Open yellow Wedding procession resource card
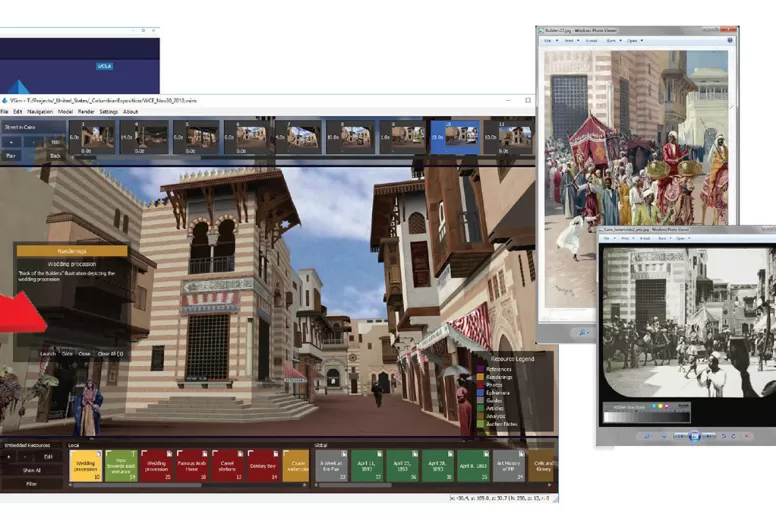The height and width of the screenshot is (517, 776). point(86,466)
